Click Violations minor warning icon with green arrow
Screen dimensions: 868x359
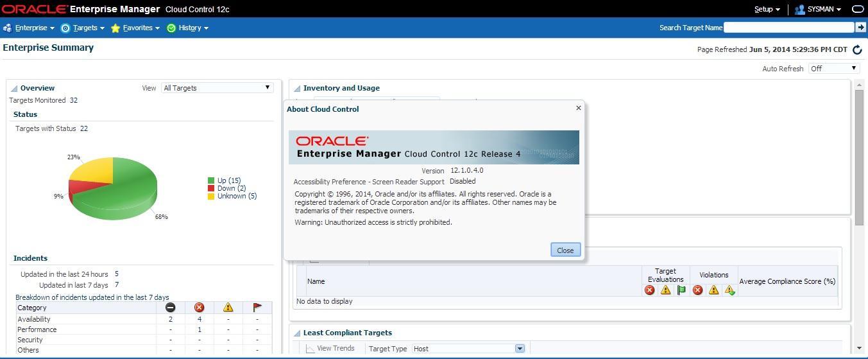coord(729,290)
